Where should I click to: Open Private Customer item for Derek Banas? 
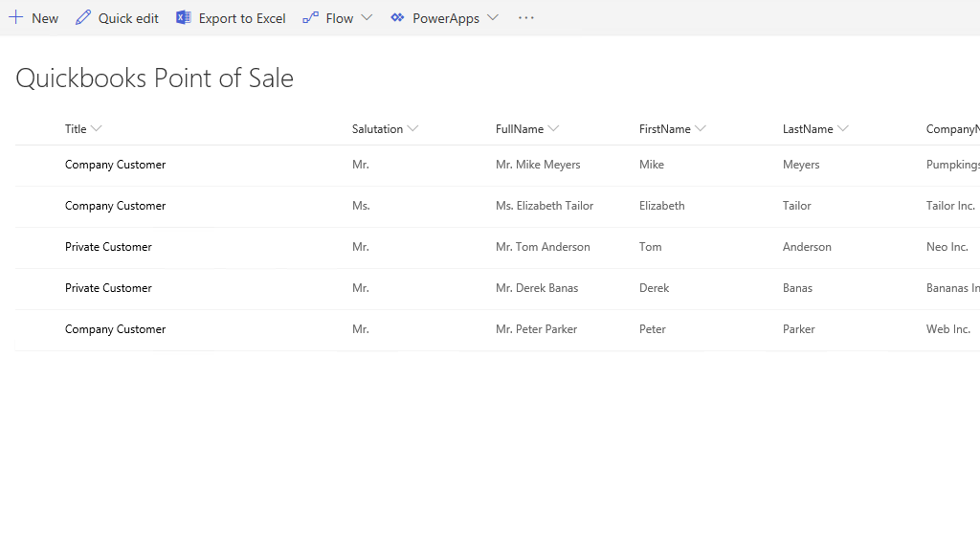pyautogui.click(x=108, y=288)
